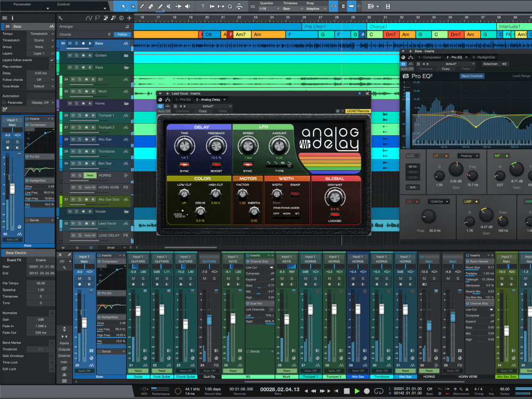
Task: Add a track with the plus icon
Action: coord(129,18)
